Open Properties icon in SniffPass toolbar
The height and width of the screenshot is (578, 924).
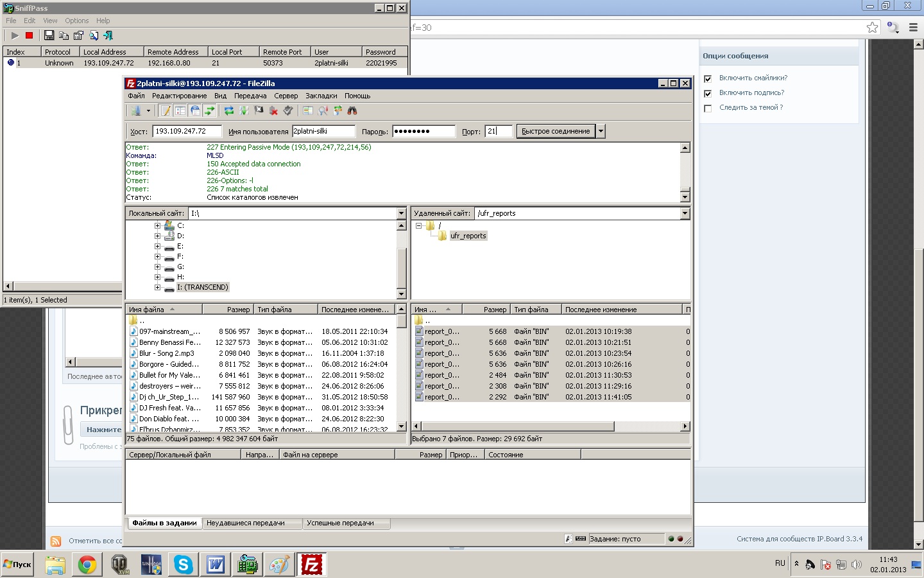tap(78, 35)
